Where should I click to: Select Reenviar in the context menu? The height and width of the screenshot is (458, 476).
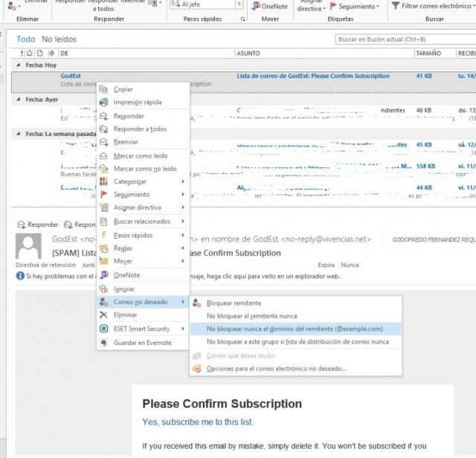pos(143,142)
